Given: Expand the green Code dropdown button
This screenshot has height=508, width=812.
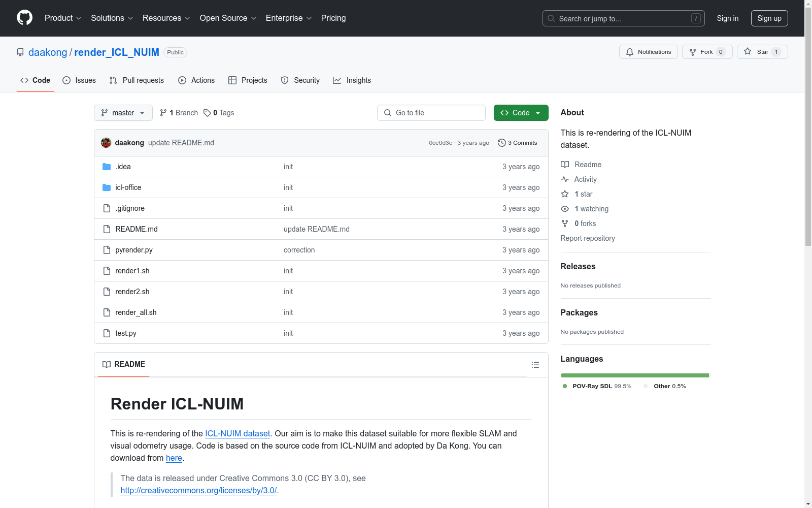Looking at the screenshot, I should tap(521, 113).
